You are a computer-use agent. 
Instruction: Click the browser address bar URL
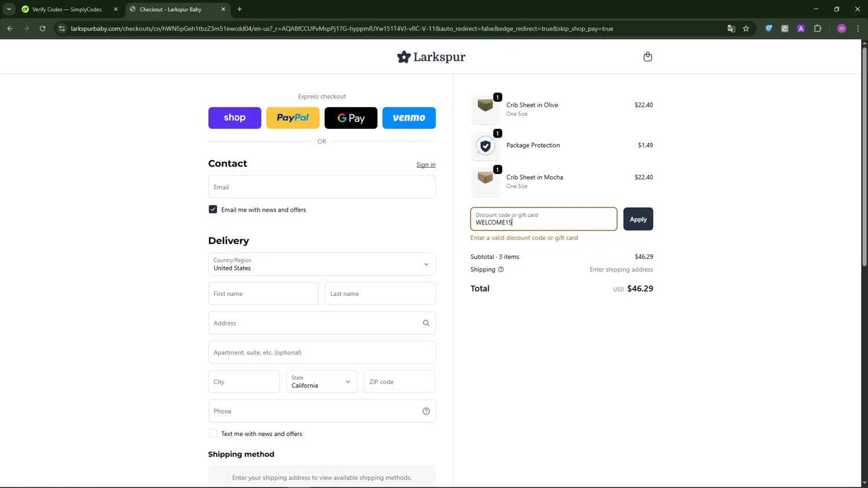[341, 28]
